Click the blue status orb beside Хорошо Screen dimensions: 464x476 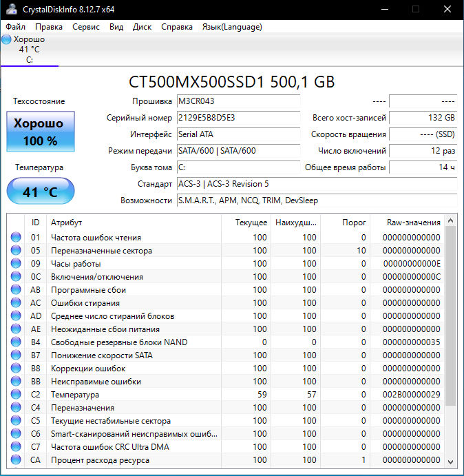point(6,39)
